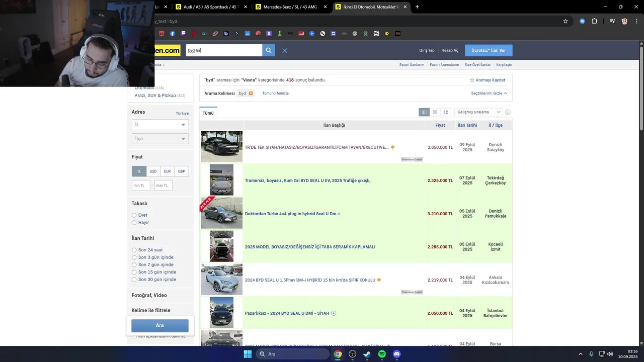Select the 'İkinci El Otomobil' browser tab
644x362 pixels.
pos(371,7)
